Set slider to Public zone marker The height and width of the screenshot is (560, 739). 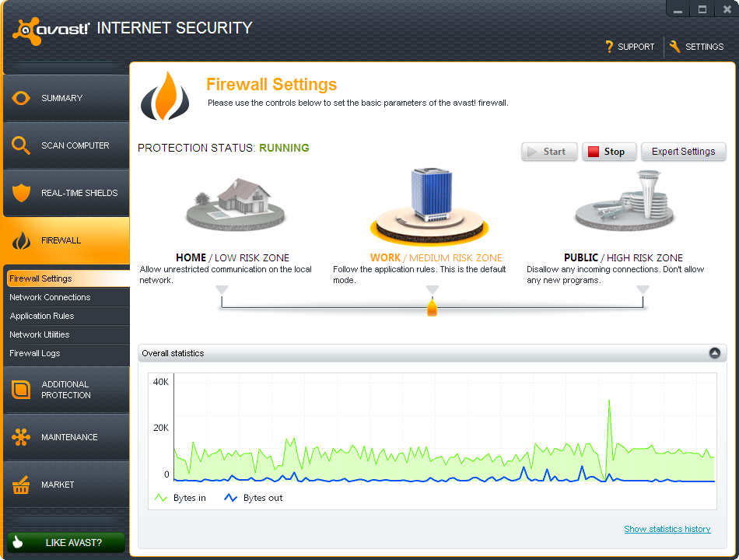point(643,289)
